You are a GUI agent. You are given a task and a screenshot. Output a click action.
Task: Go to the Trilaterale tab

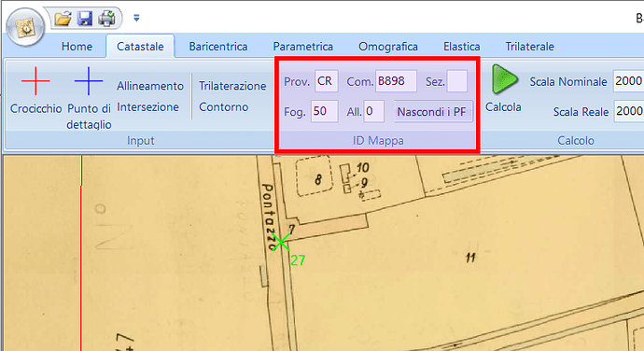529,47
